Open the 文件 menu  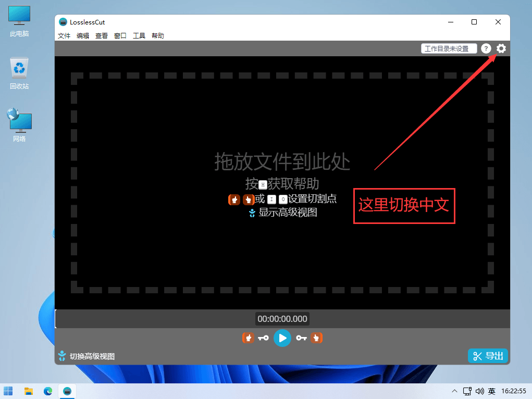click(x=64, y=35)
